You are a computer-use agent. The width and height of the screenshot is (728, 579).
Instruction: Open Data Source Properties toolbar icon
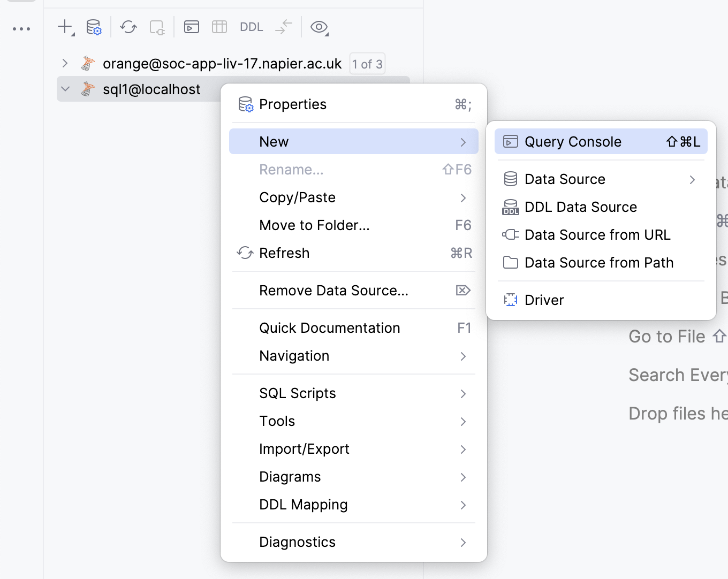[94, 27]
